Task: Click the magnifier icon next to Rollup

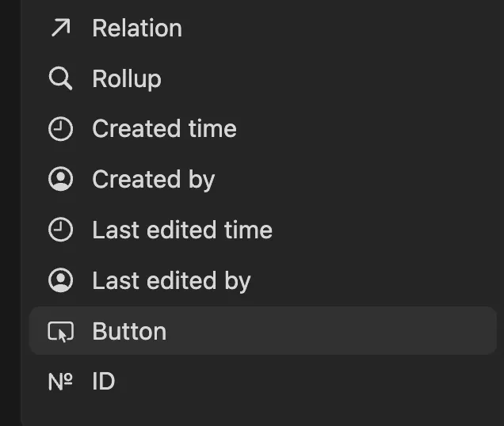Action: [60, 78]
